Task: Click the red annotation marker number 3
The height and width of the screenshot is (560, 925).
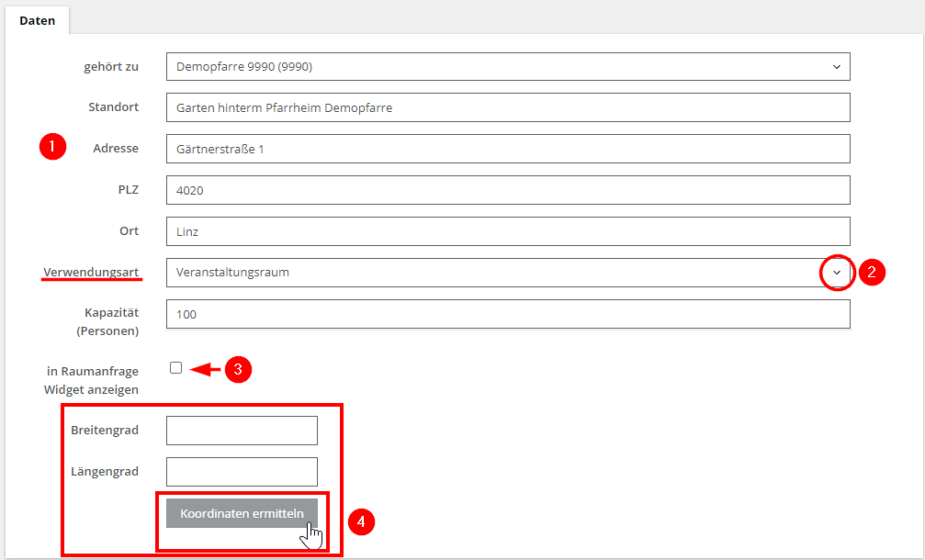Action: point(238,369)
